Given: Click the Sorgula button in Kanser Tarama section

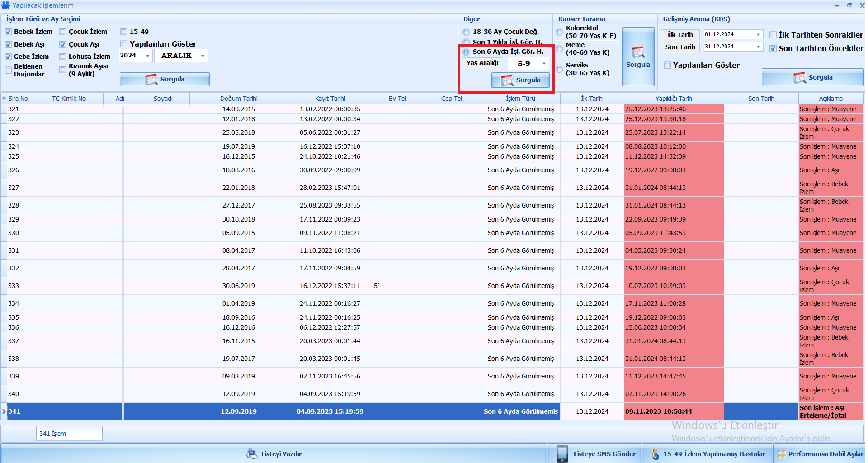Looking at the screenshot, I should pyautogui.click(x=638, y=57).
